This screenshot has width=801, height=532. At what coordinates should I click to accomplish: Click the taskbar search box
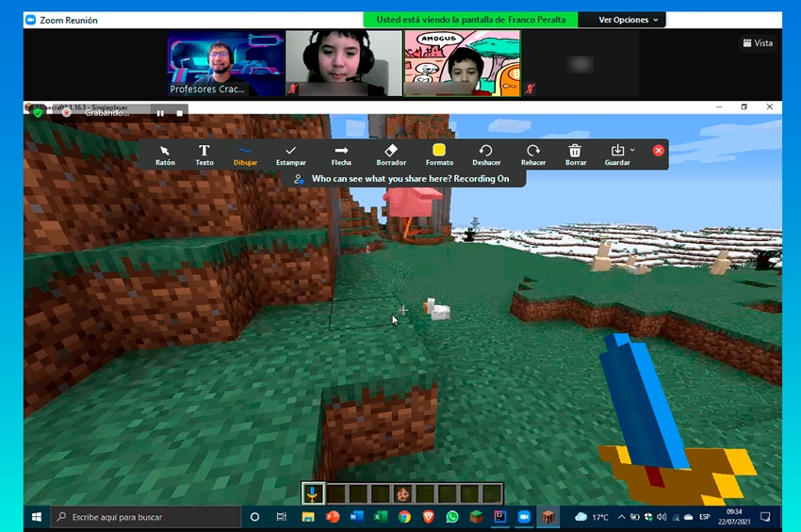(x=145, y=517)
